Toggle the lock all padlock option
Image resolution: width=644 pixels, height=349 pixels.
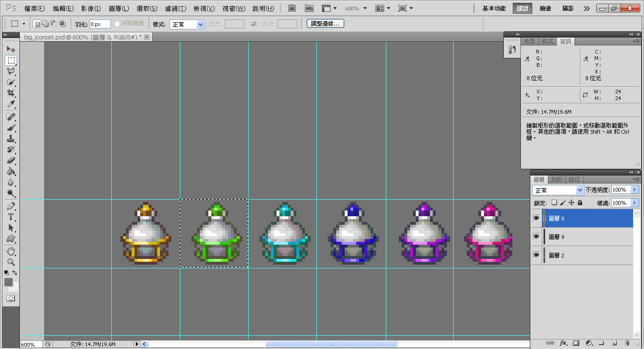pos(580,202)
